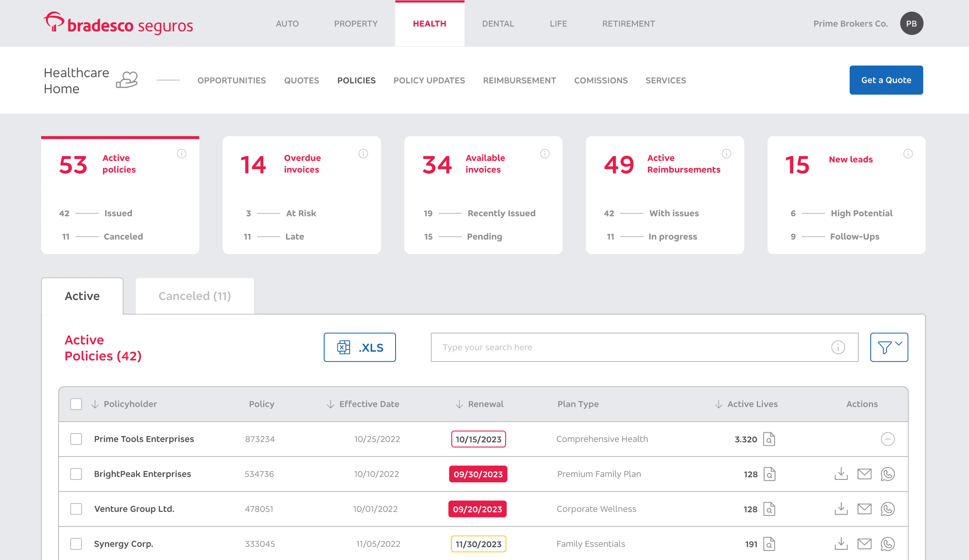Download Venture Group Ltd. policy

point(841,509)
